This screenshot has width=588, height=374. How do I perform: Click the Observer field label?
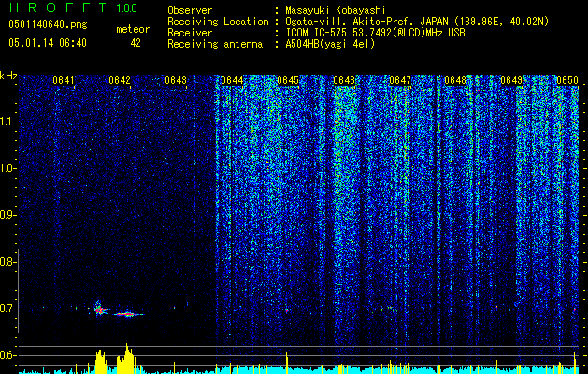(190, 10)
